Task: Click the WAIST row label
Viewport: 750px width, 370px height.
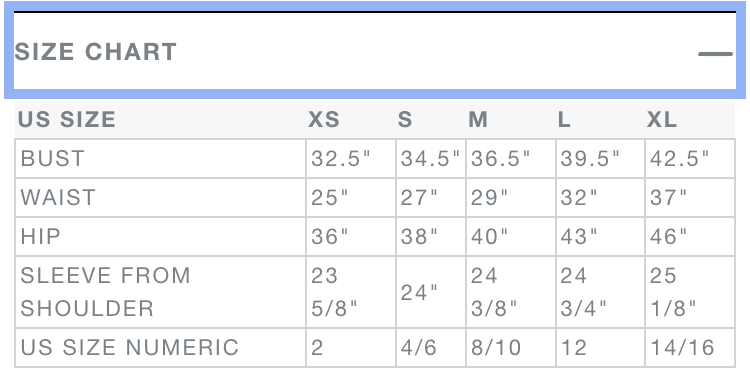Action: pos(58,197)
